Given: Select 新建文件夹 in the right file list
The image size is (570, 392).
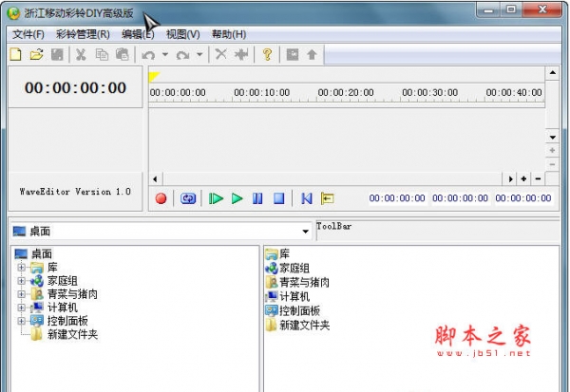Looking at the screenshot, I should pos(304,325).
